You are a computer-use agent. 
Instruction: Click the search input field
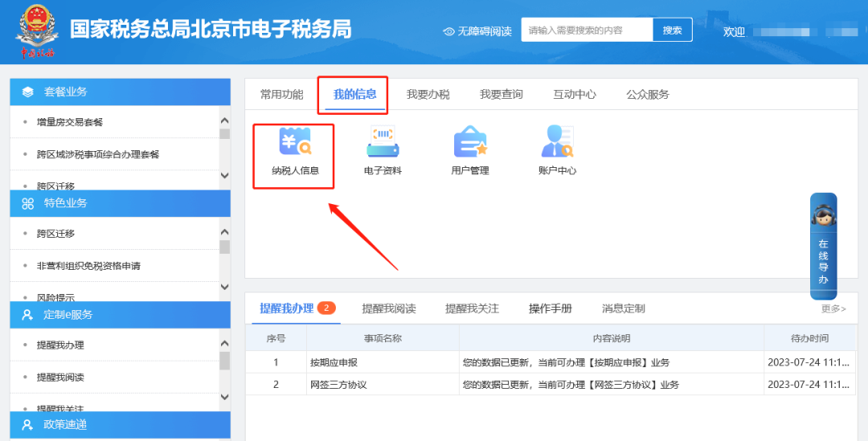585,31
